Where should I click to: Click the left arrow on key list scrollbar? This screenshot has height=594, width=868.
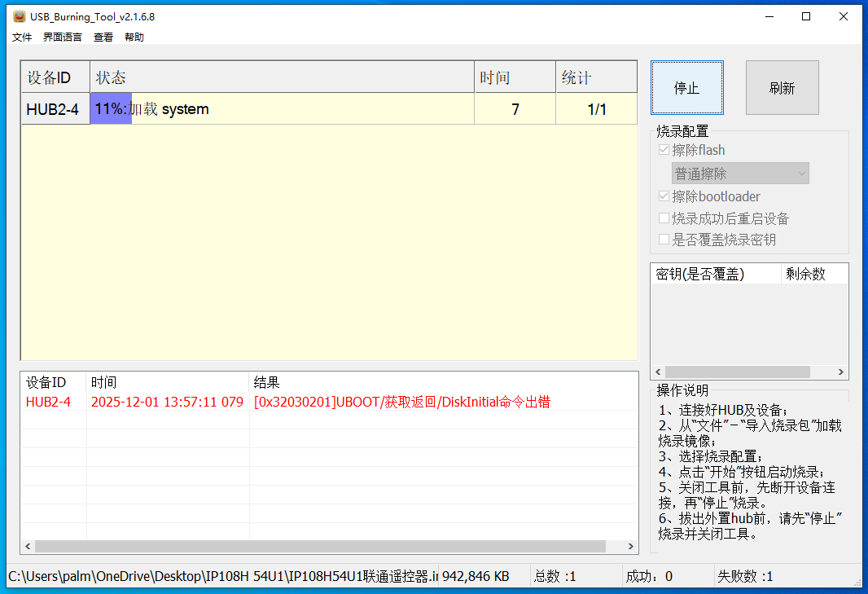tap(657, 372)
